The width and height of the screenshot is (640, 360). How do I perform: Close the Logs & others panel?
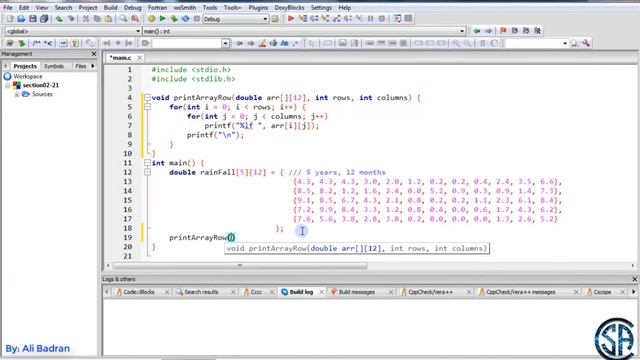(635, 279)
